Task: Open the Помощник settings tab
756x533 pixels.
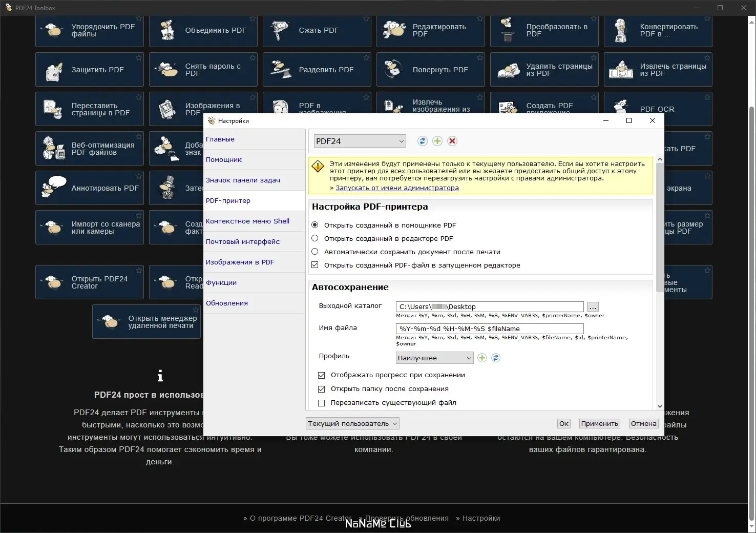Action: (x=254, y=159)
